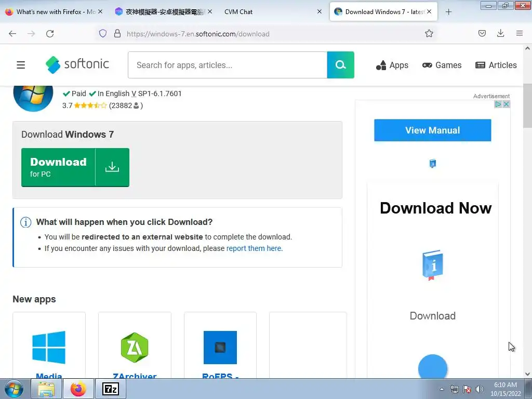The image size is (532, 399).
Task: Click the small blue manual book icon
Action: click(x=433, y=164)
